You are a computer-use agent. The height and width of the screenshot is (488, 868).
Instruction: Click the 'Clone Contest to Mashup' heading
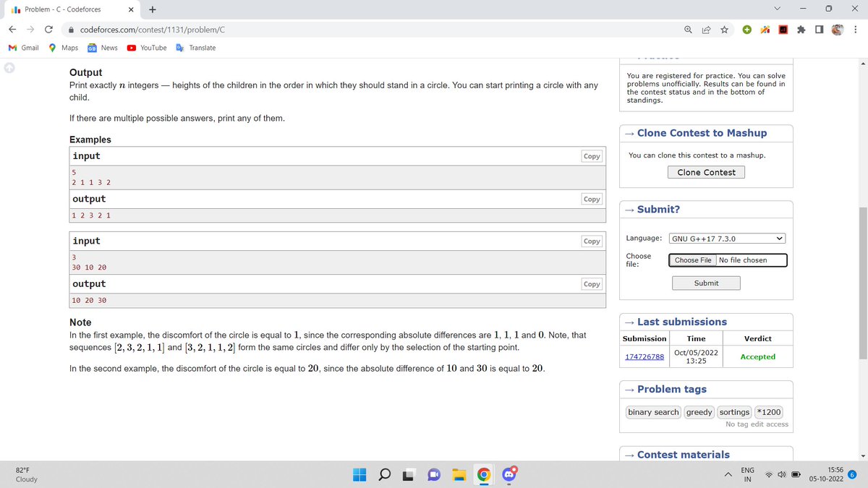click(702, 133)
